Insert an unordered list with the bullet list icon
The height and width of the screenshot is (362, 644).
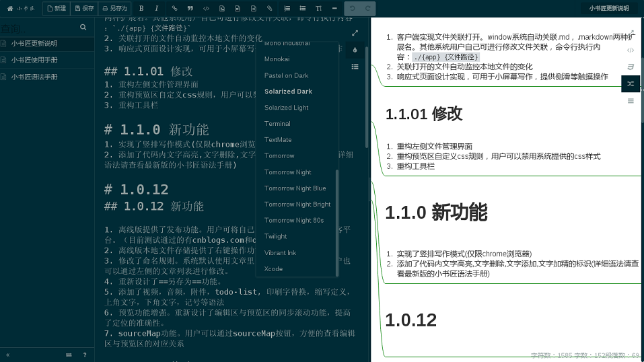tap(303, 8)
